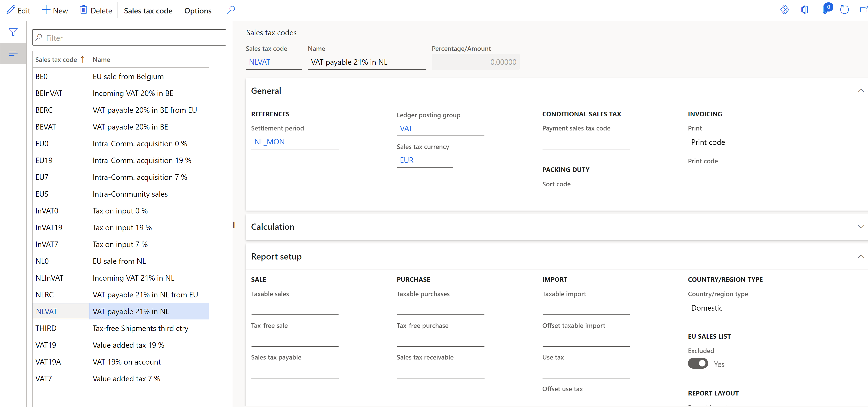
Task: Click the Search/filter icon in toolbar
Action: pyautogui.click(x=231, y=10)
